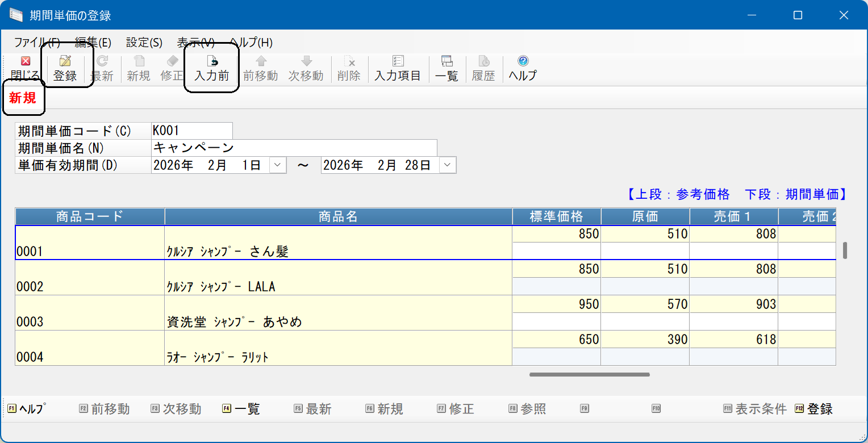Screen dimensions: 868x443
Task: Click the 削除 delete icon
Action: (349, 61)
